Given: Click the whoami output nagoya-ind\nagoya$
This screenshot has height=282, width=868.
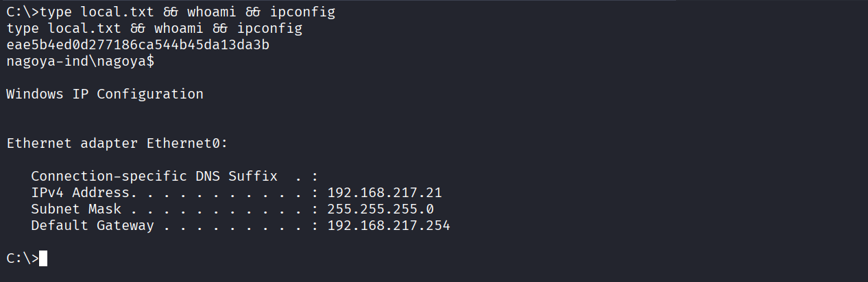Looking at the screenshot, I should (x=80, y=62).
